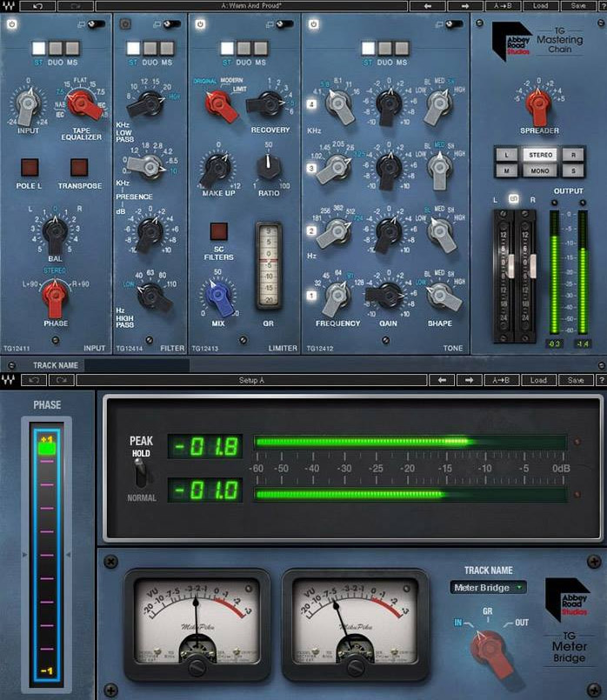
Task: Click the left VU meter calibration screw
Action: (197, 667)
